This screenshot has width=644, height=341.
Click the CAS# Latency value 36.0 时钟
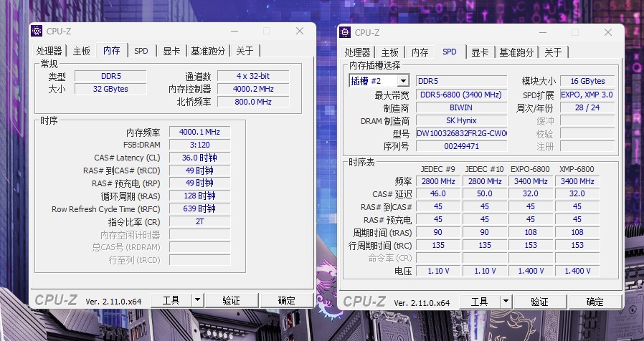point(199,158)
